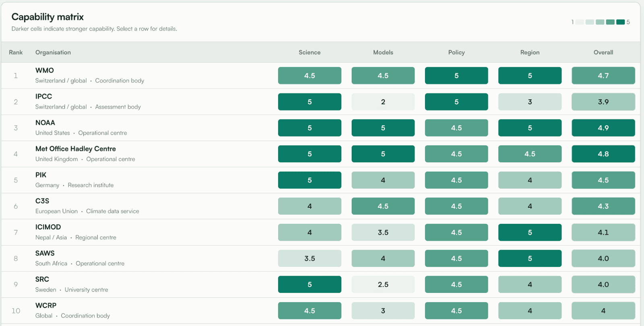Viewport: 644px width, 326px height.
Task: Click SAWS Science cell showing 3.5
Action: point(310,258)
